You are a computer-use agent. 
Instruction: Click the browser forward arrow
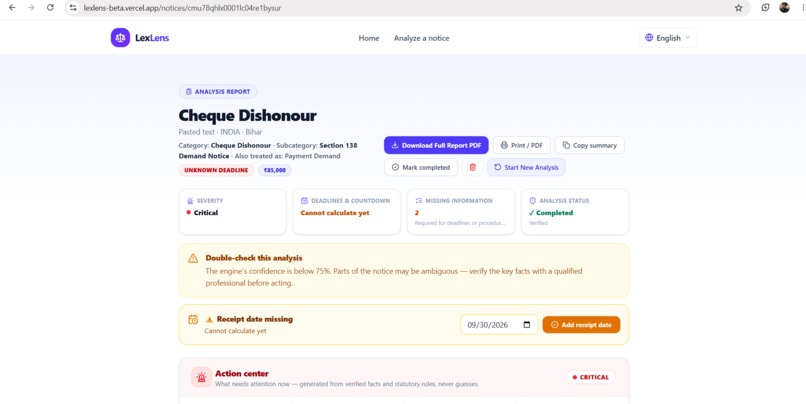(31, 8)
